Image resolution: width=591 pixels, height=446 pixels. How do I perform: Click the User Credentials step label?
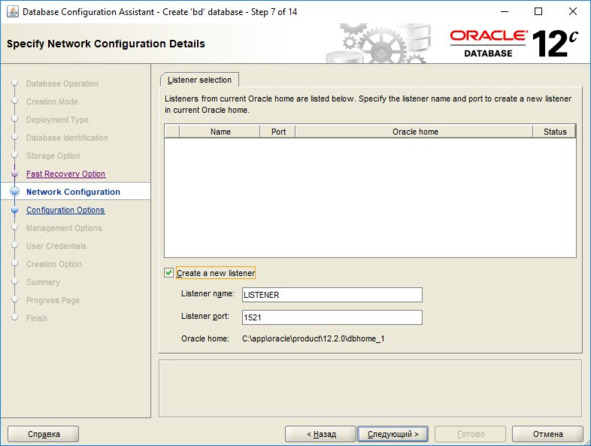tap(56, 246)
